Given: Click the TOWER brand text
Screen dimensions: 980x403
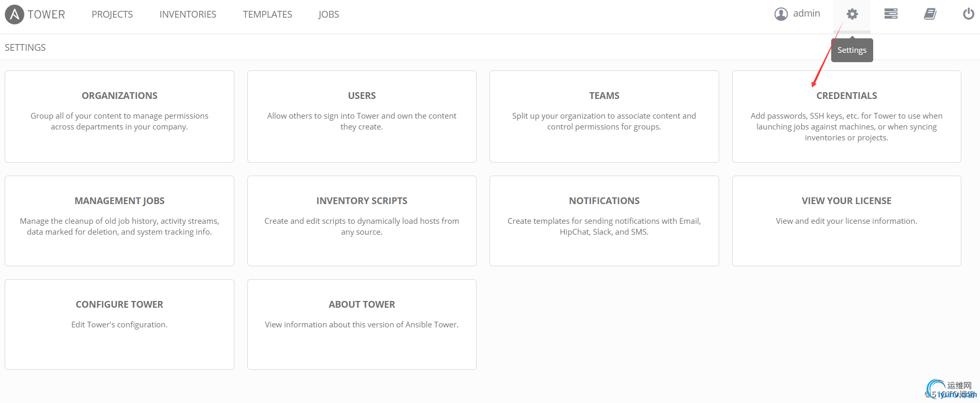Looking at the screenshot, I should [46, 15].
